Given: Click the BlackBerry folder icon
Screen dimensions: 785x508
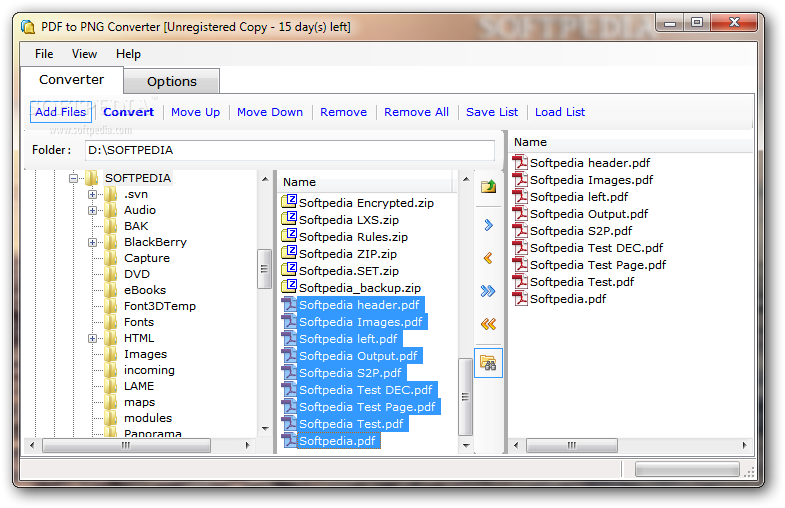Looking at the screenshot, I should pyautogui.click(x=111, y=242).
